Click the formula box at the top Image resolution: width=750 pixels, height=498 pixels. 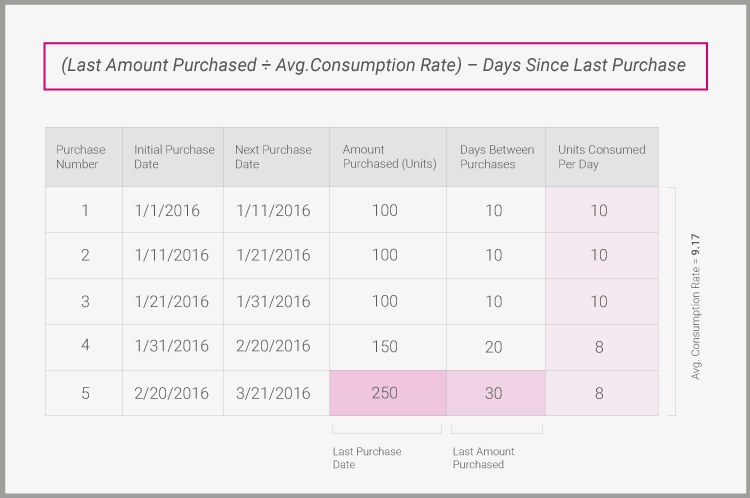[372, 65]
